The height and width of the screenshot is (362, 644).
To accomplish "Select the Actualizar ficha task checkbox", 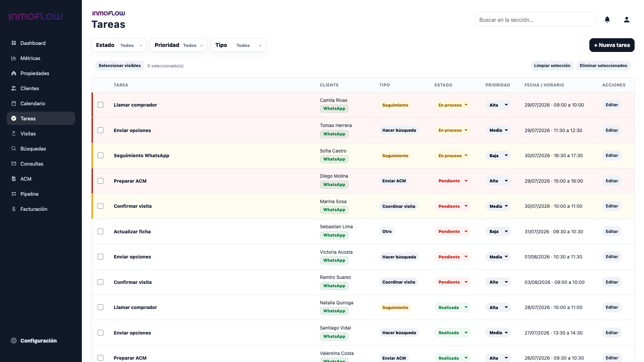I will coord(101,232).
